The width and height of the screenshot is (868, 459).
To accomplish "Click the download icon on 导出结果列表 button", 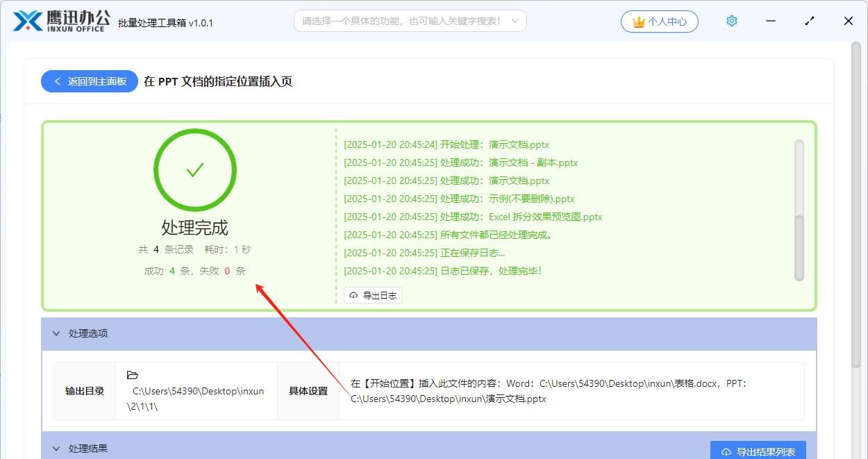I will tap(726, 451).
